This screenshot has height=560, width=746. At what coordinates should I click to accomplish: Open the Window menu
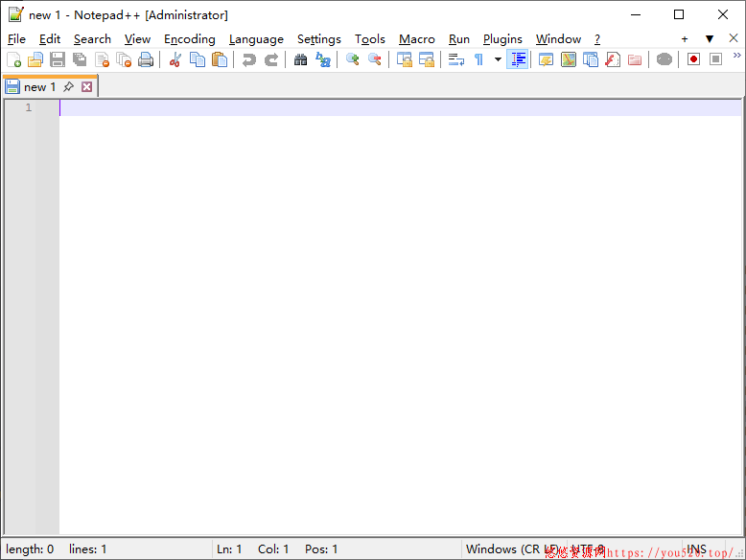pos(558,39)
